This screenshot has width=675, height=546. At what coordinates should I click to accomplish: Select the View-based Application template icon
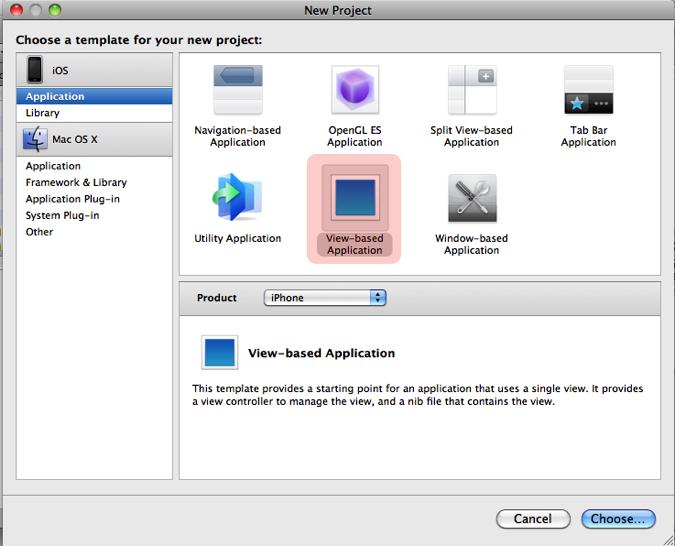[355, 197]
